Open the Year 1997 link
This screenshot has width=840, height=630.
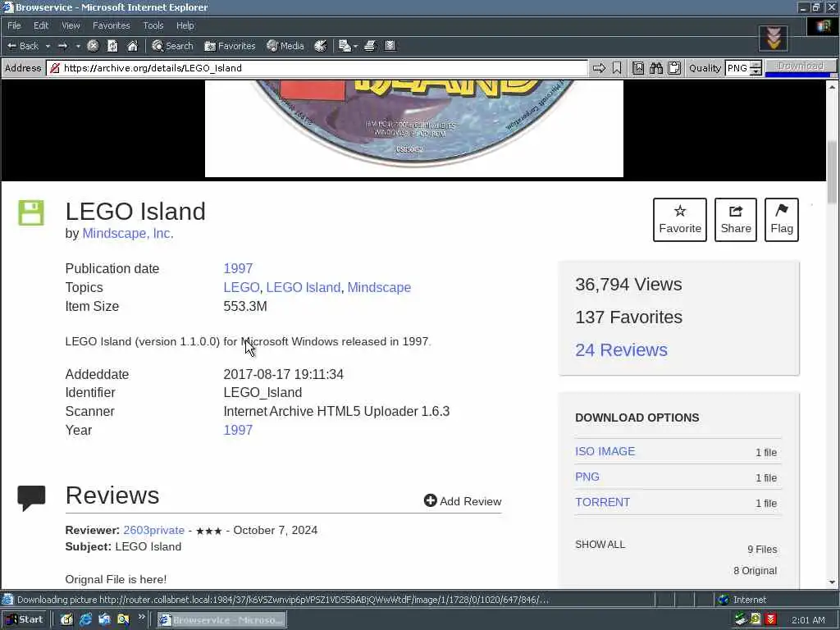pyautogui.click(x=238, y=430)
